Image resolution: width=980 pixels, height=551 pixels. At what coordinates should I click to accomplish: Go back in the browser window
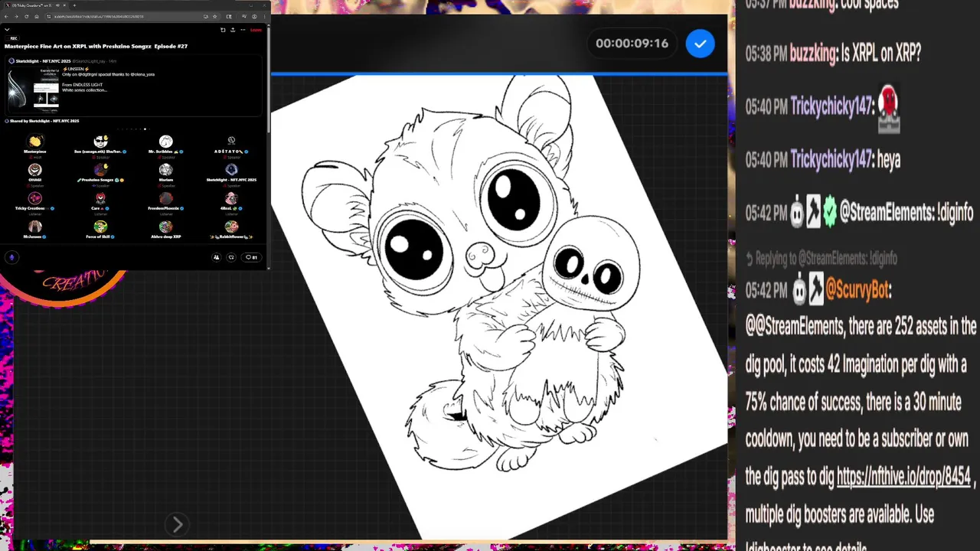click(x=6, y=16)
